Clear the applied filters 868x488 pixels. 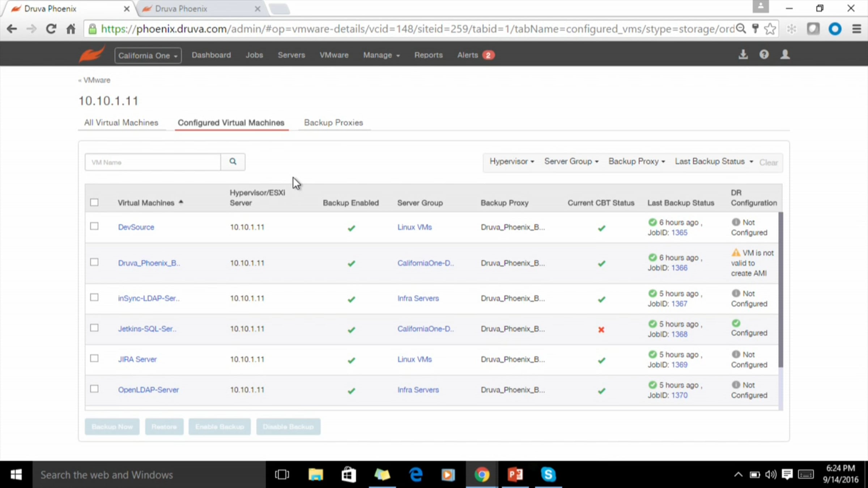click(x=769, y=162)
